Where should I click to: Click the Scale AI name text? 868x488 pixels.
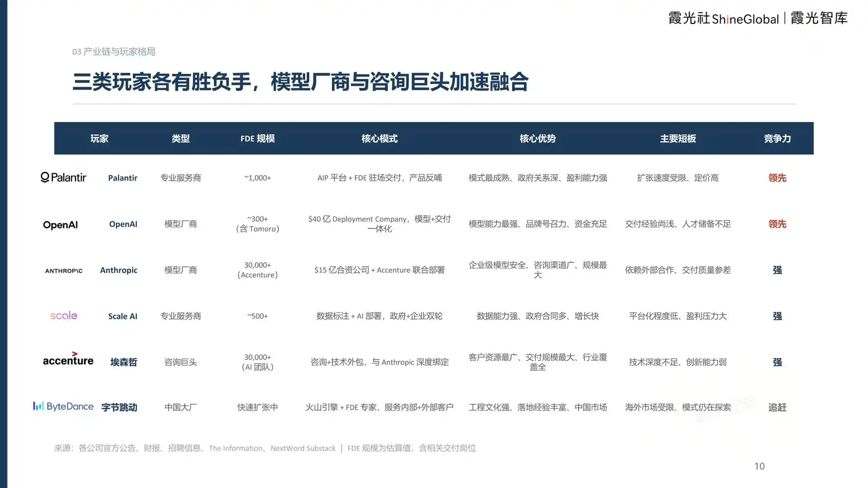pyautogui.click(x=122, y=316)
